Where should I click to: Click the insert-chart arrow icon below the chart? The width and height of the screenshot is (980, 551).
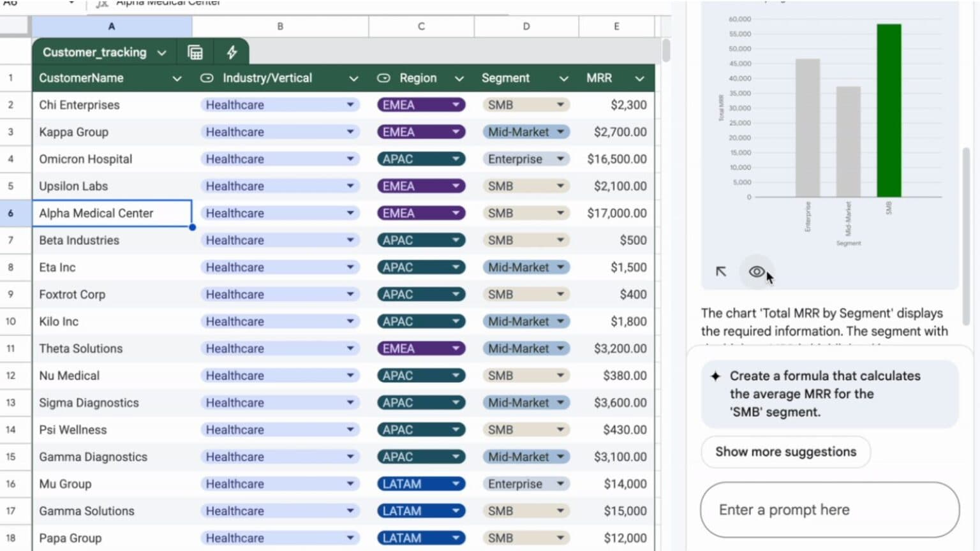click(x=720, y=271)
